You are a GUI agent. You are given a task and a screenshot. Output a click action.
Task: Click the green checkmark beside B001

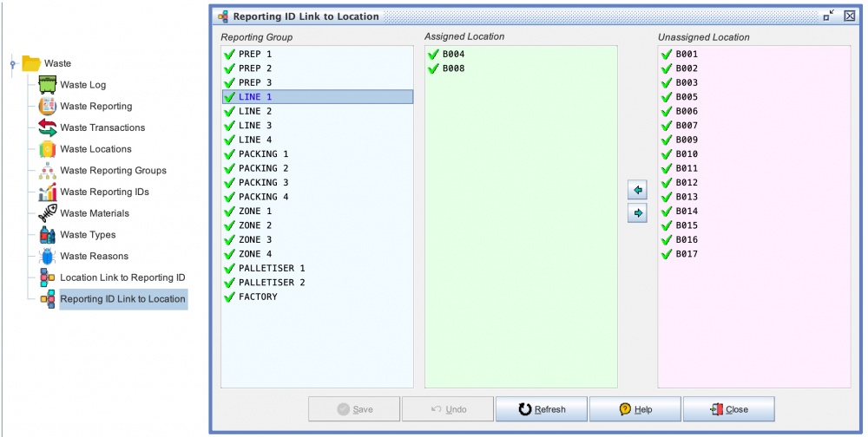click(x=667, y=54)
